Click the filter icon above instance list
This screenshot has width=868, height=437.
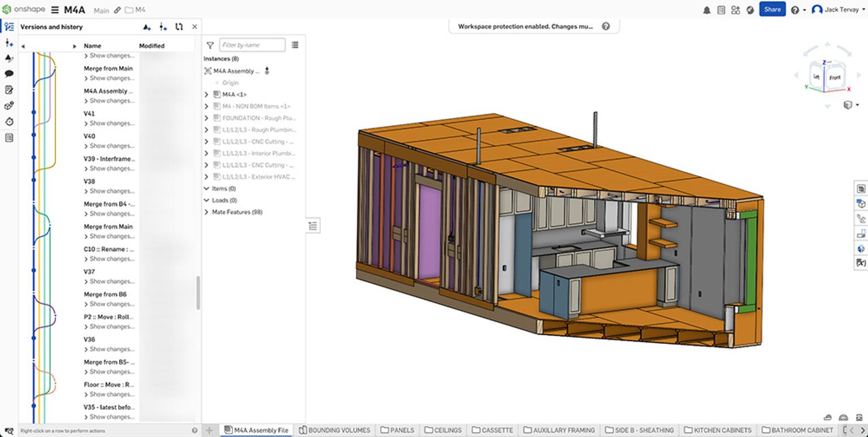210,45
